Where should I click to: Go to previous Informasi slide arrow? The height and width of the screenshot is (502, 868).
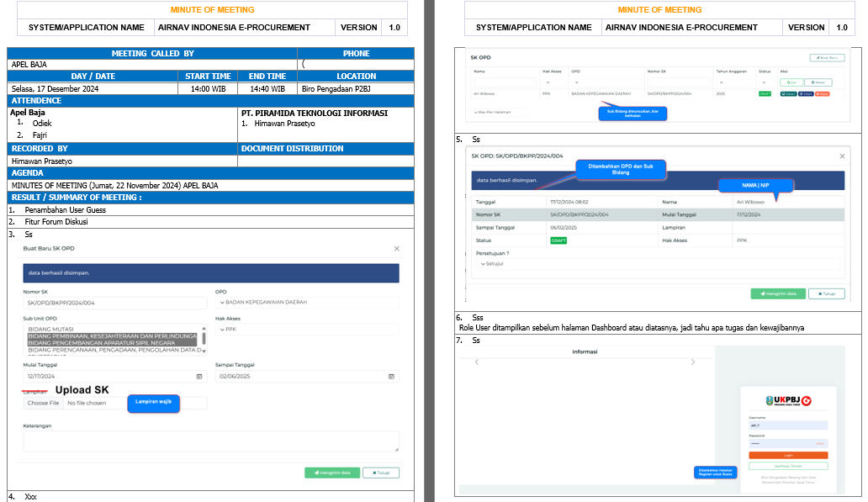(x=476, y=362)
